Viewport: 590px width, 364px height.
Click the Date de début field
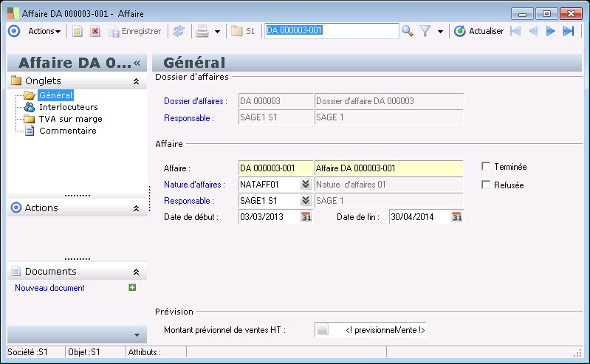tap(269, 217)
